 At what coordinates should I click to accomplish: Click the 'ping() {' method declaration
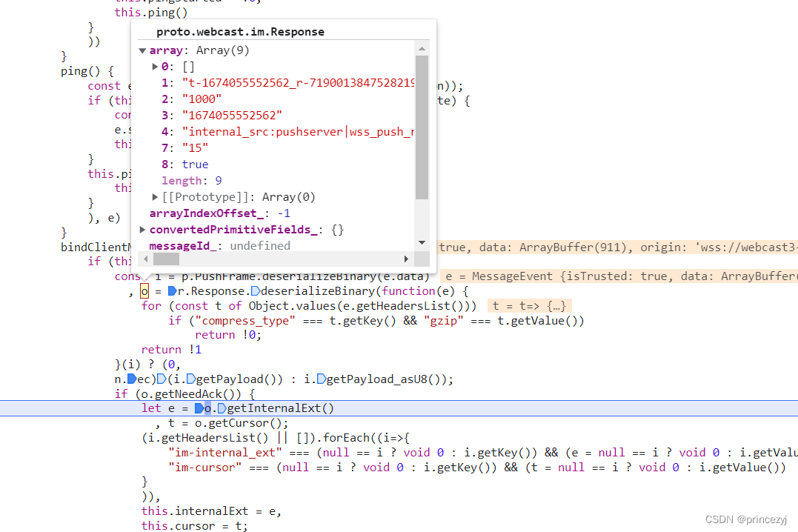point(87,71)
